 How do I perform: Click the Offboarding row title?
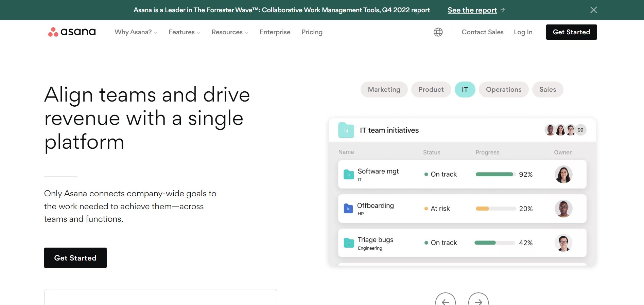376,205
